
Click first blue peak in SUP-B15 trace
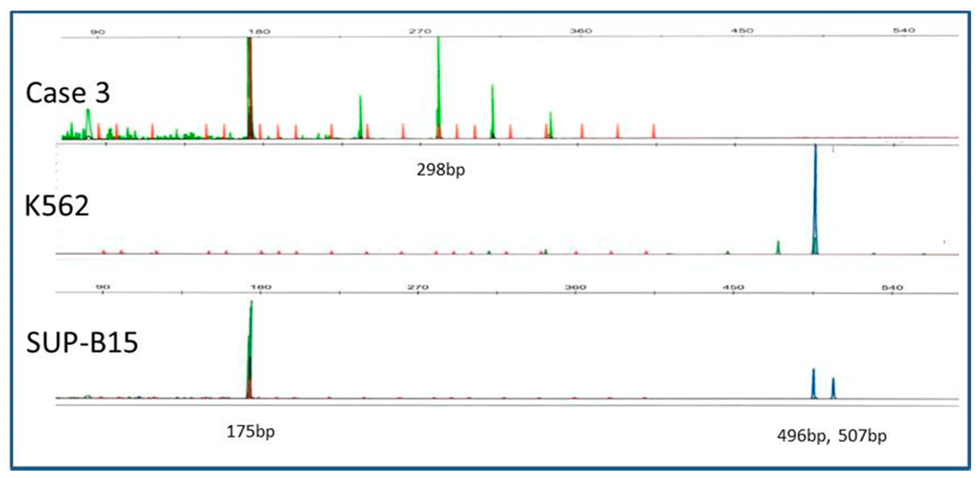(x=813, y=384)
